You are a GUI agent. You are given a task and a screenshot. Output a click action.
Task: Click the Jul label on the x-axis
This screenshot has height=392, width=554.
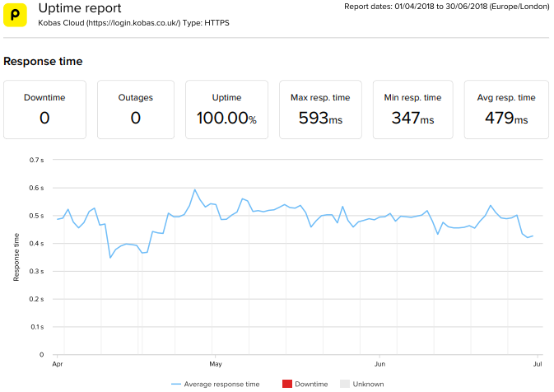(538, 363)
